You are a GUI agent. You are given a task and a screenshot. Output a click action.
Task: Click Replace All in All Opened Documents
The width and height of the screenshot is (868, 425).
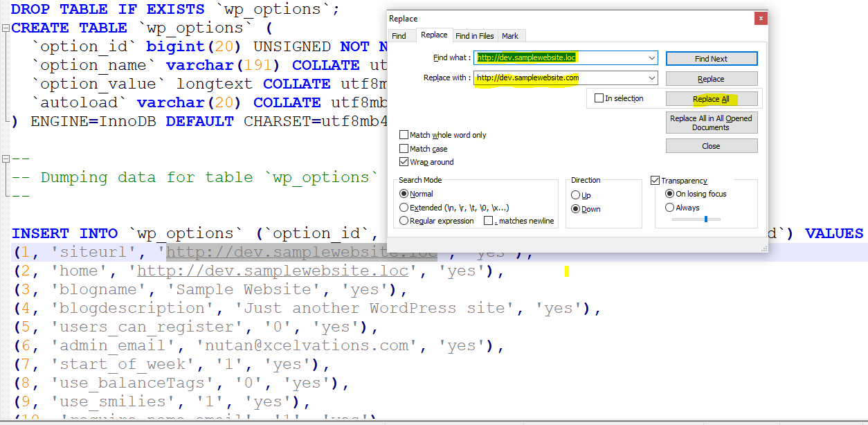pyautogui.click(x=712, y=123)
